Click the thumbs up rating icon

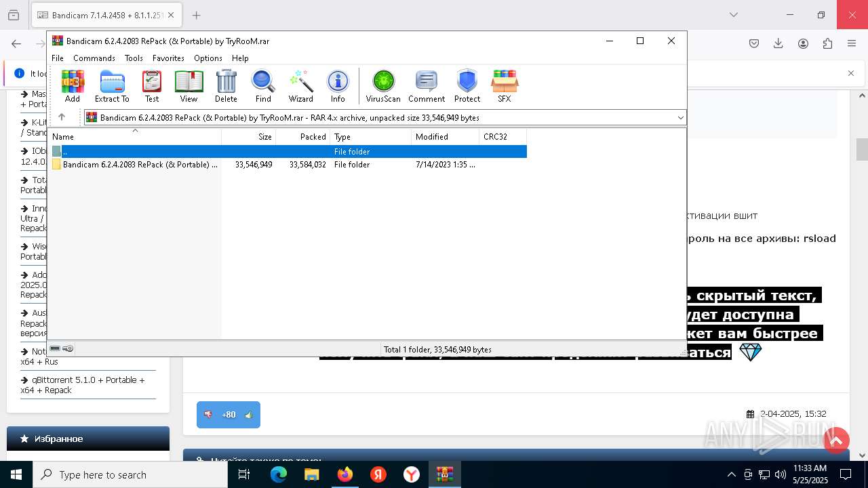[x=248, y=415]
